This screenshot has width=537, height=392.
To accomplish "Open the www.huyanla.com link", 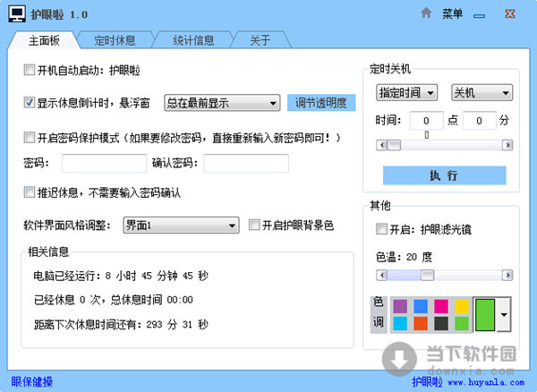I will 486,382.
